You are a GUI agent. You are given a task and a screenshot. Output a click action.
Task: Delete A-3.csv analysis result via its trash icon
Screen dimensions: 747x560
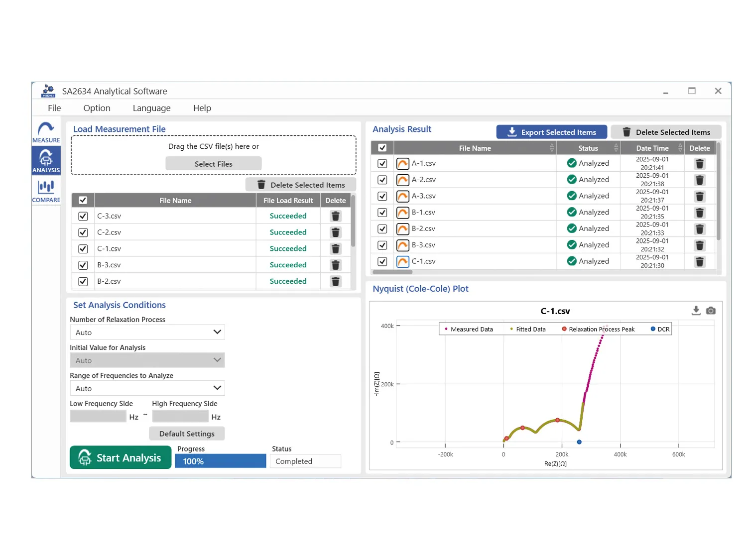[700, 197]
